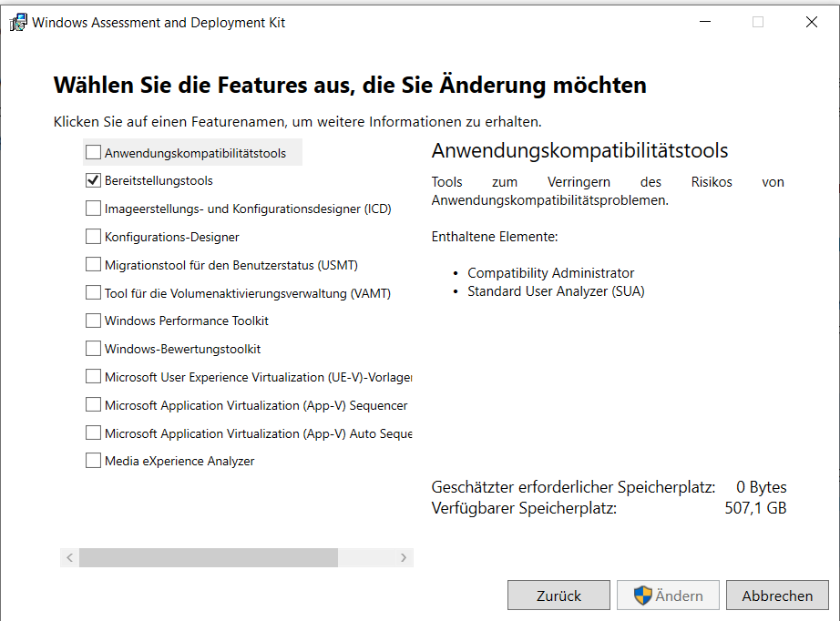Click the Abbrechen button
This screenshot has height=621, width=840.
777,596
